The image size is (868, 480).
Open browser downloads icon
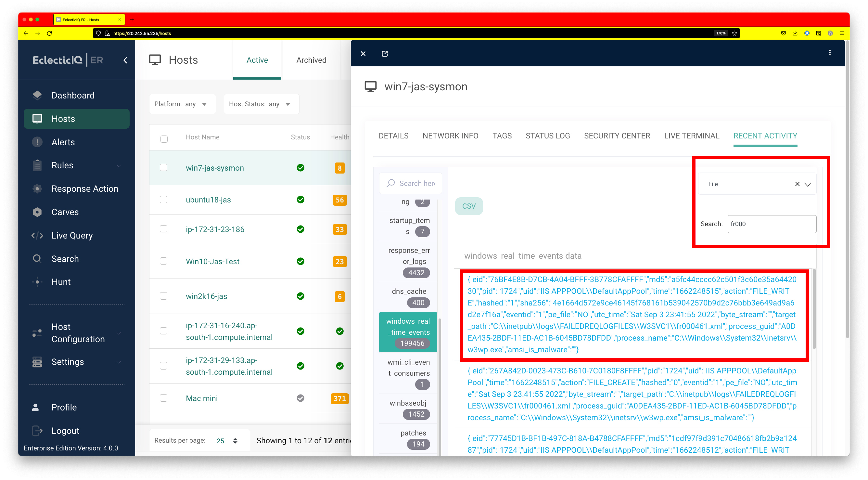[x=795, y=33]
